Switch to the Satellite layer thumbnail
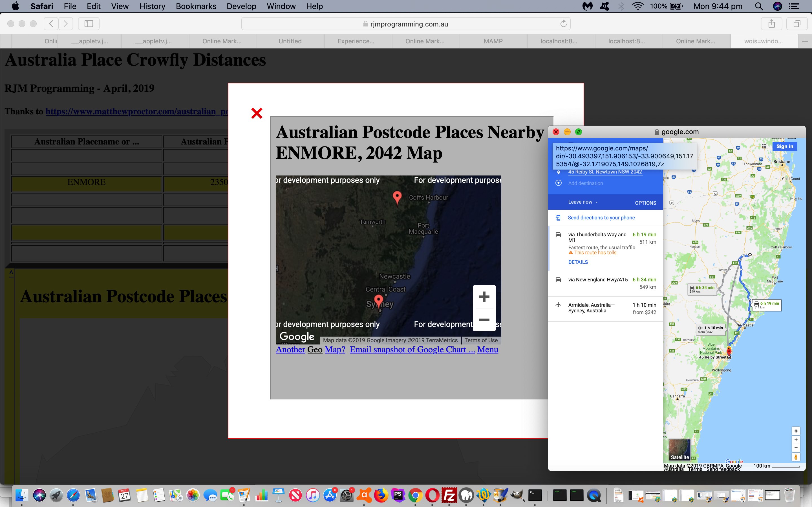Screen dimensions: 812x507 pyautogui.click(x=679, y=450)
